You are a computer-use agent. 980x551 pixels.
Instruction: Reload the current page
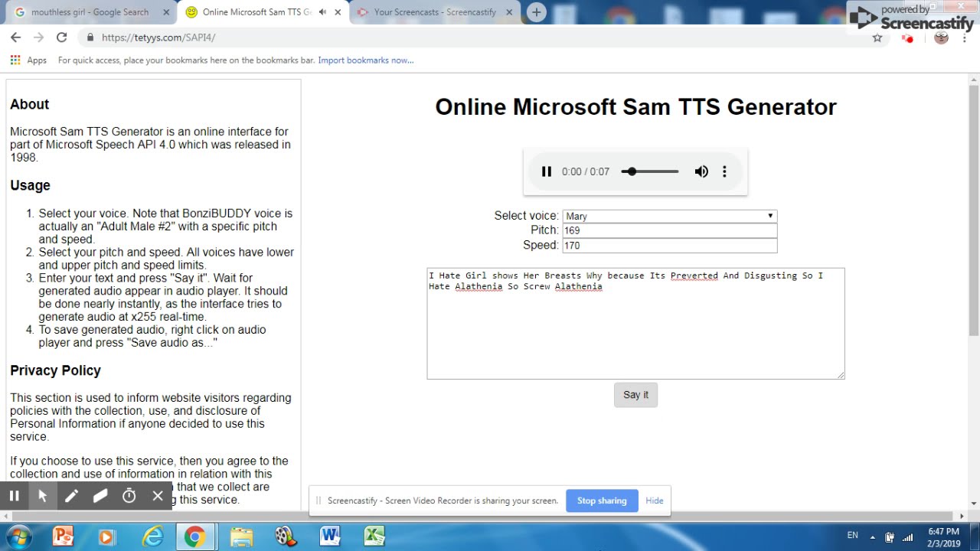61,37
